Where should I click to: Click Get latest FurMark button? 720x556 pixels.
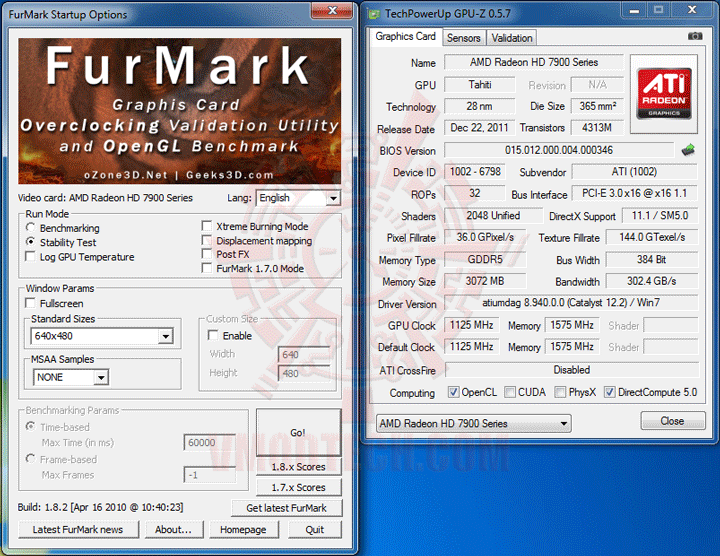coord(287,508)
